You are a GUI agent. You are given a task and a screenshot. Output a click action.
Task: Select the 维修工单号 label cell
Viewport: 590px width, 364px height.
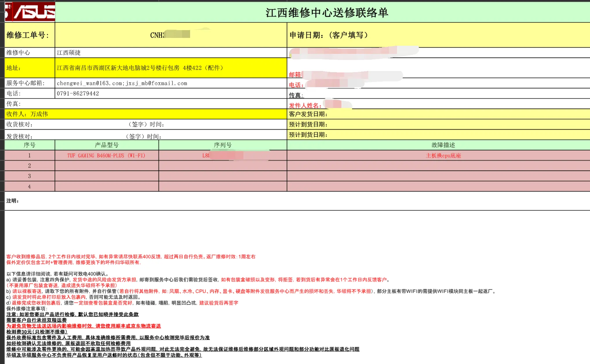point(30,35)
